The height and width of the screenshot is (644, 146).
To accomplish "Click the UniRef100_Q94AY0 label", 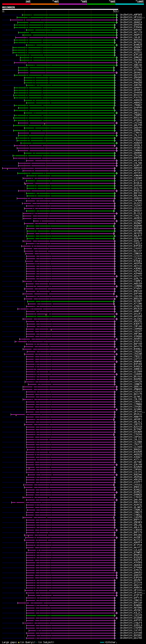I will click(x=131, y=87).
